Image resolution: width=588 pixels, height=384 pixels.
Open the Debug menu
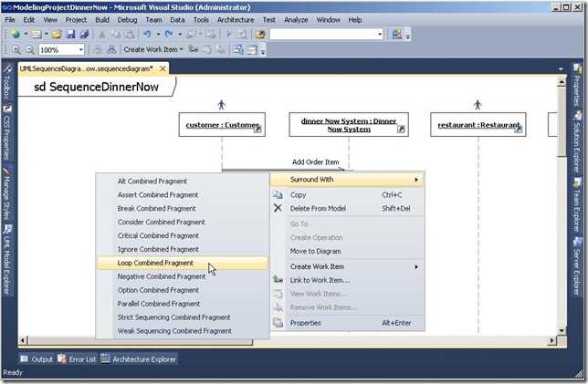[127, 20]
